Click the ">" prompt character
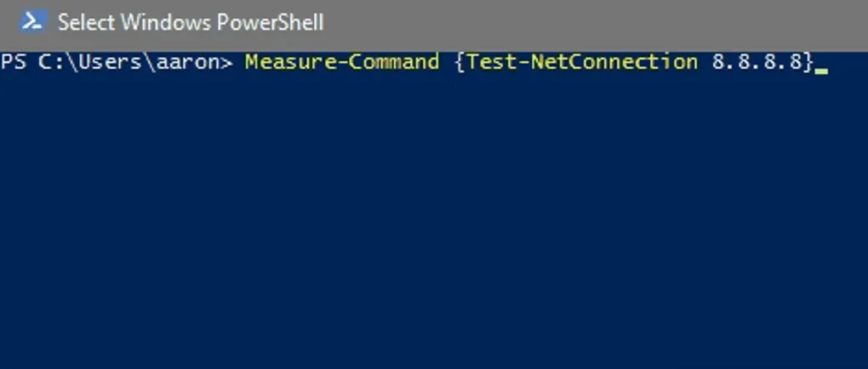This screenshot has width=868, height=369. tap(226, 62)
